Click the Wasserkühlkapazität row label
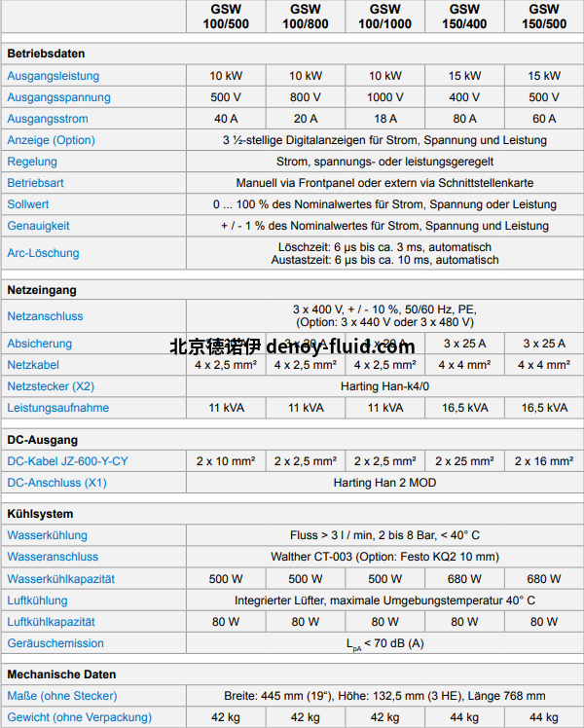The width and height of the screenshot is (584, 728). click(x=60, y=579)
